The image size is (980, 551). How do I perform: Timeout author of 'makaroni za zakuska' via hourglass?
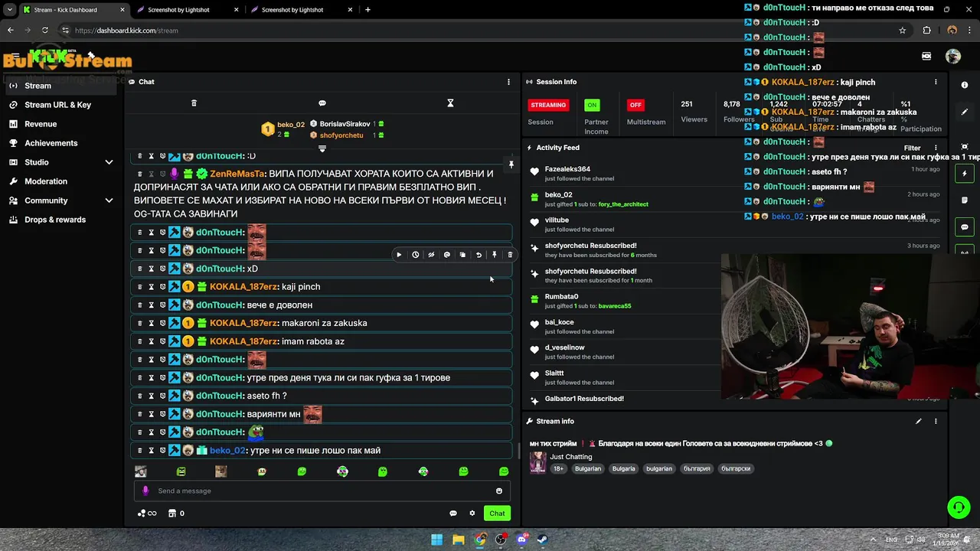coord(151,323)
